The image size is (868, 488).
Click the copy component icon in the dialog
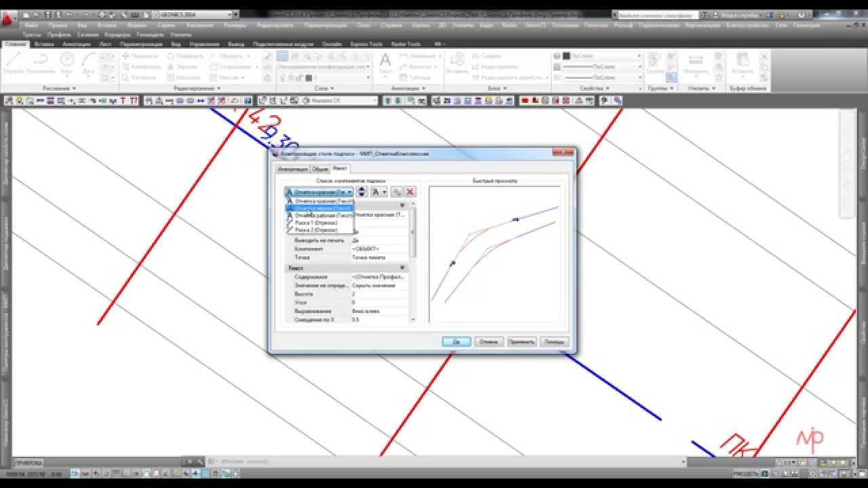click(397, 192)
